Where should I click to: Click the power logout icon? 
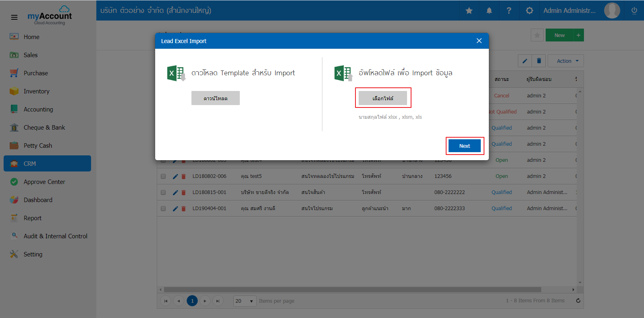[634, 10]
